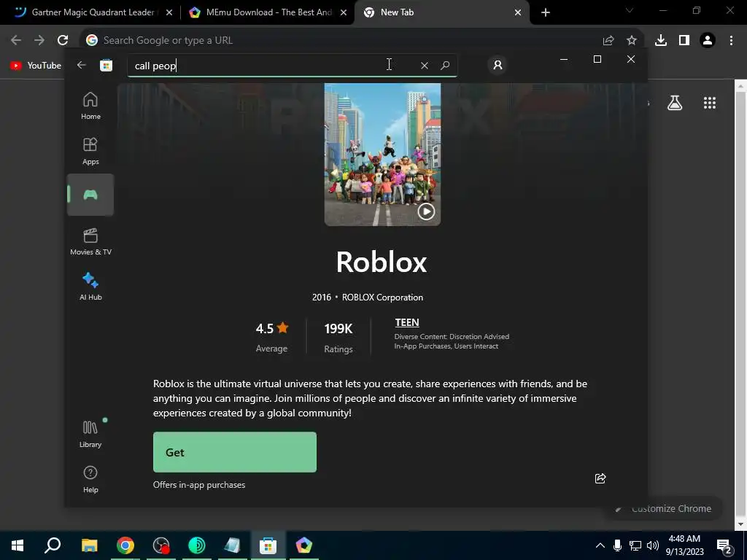Click Customize Chrome button

pyautogui.click(x=664, y=508)
